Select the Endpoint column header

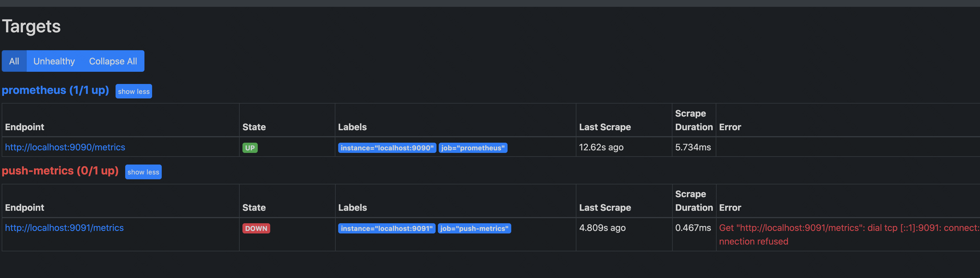tap(24, 127)
